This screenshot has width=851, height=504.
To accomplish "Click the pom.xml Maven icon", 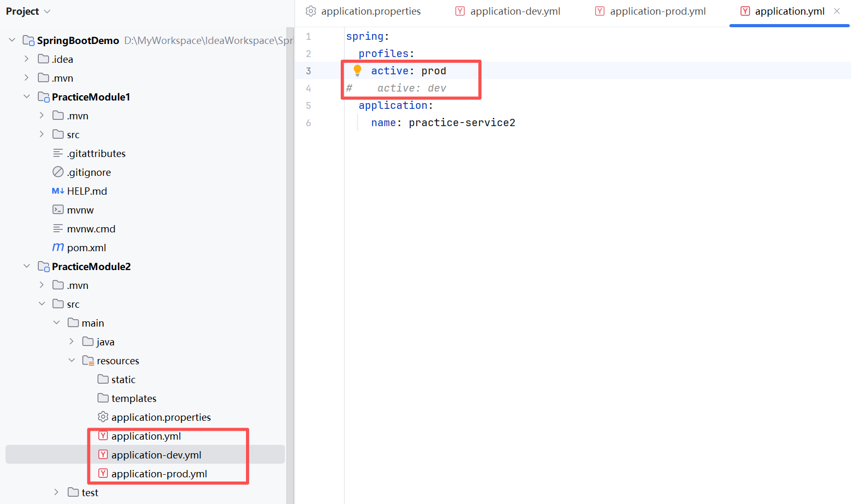I will click(x=58, y=248).
